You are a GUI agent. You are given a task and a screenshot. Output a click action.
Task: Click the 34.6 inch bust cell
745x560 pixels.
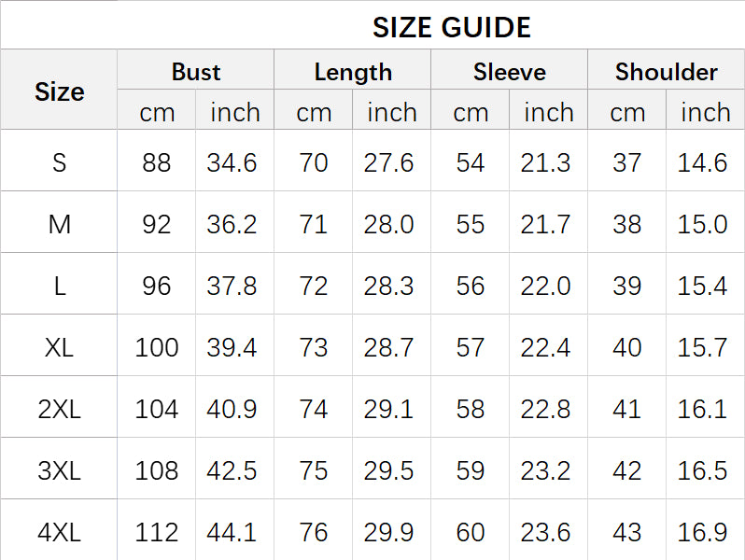pyautogui.click(x=232, y=162)
